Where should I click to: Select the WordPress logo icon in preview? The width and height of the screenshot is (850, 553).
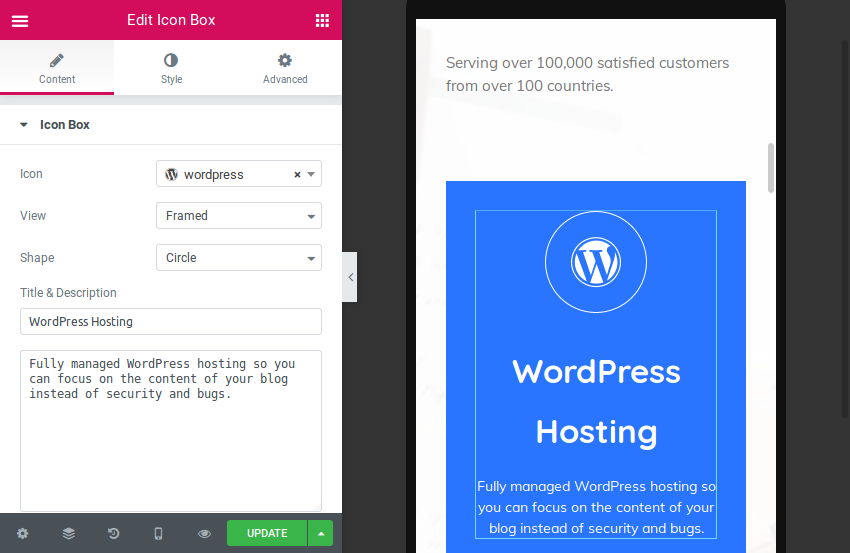point(596,262)
